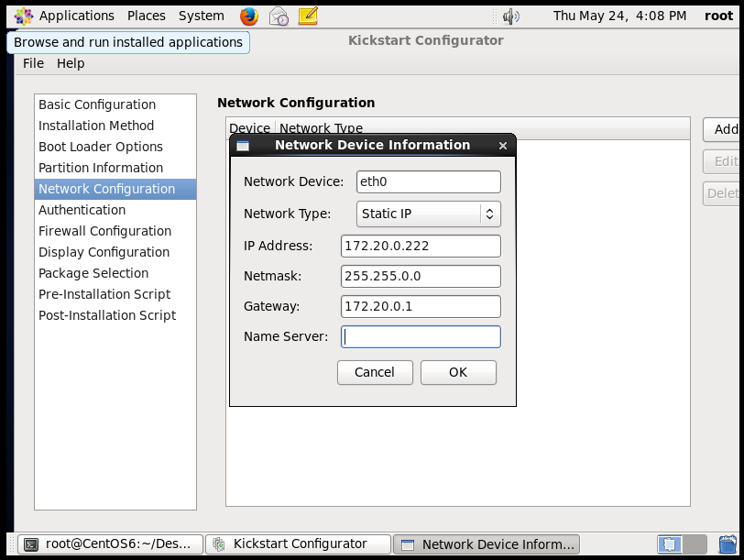
Task: Close the Network Device Information dialog
Action: point(503,146)
